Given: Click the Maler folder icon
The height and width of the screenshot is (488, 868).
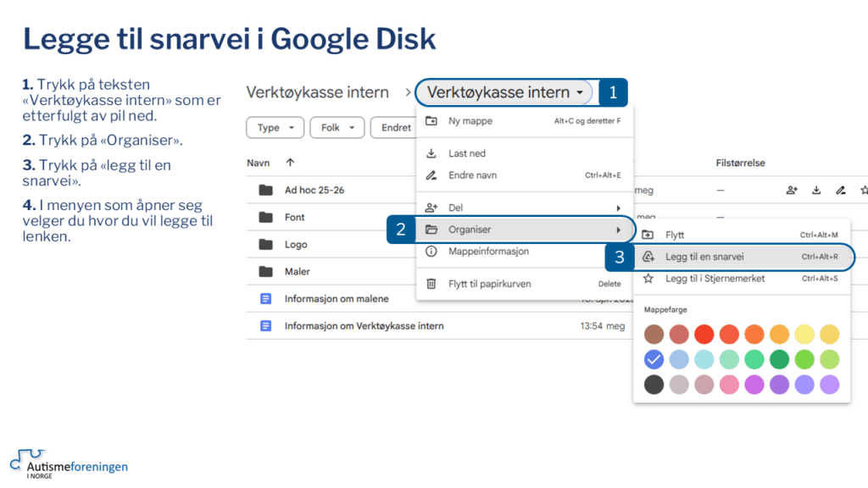Looking at the screenshot, I should click(265, 272).
